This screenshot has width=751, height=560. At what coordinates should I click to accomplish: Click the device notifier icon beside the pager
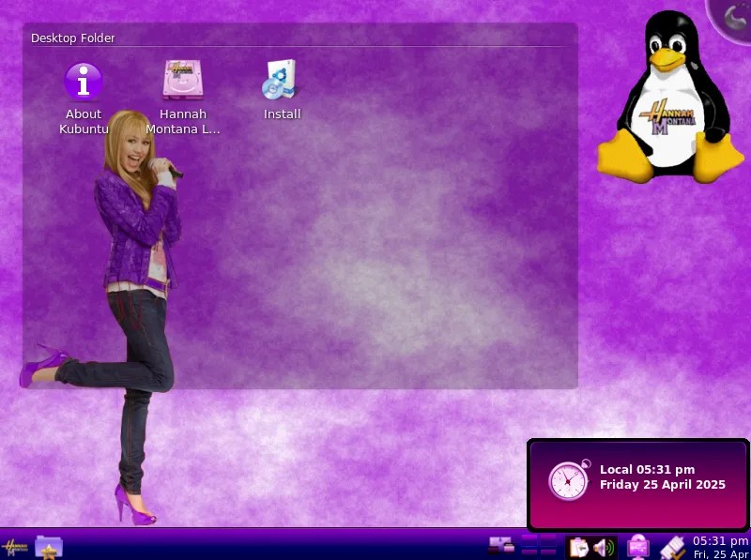[501, 546]
